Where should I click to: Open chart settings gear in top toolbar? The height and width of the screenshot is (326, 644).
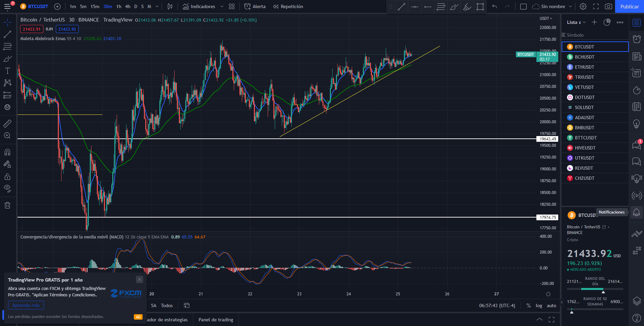tap(583, 6)
